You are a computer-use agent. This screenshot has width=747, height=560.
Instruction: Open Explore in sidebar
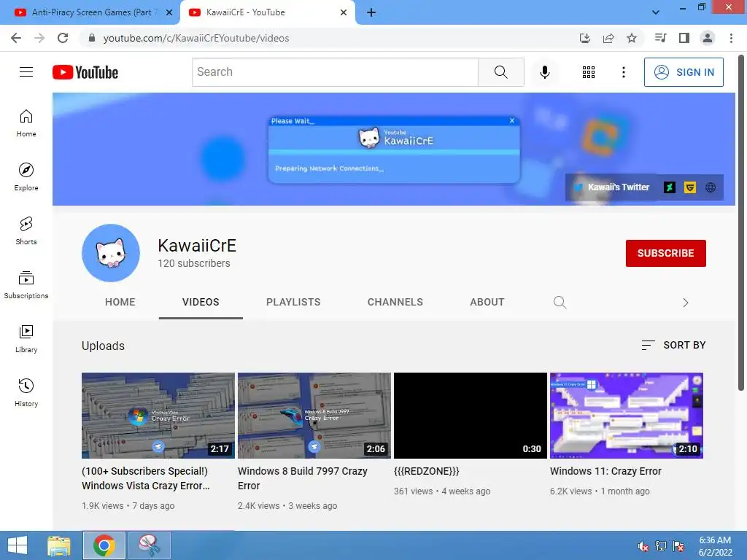tap(26, 177)
